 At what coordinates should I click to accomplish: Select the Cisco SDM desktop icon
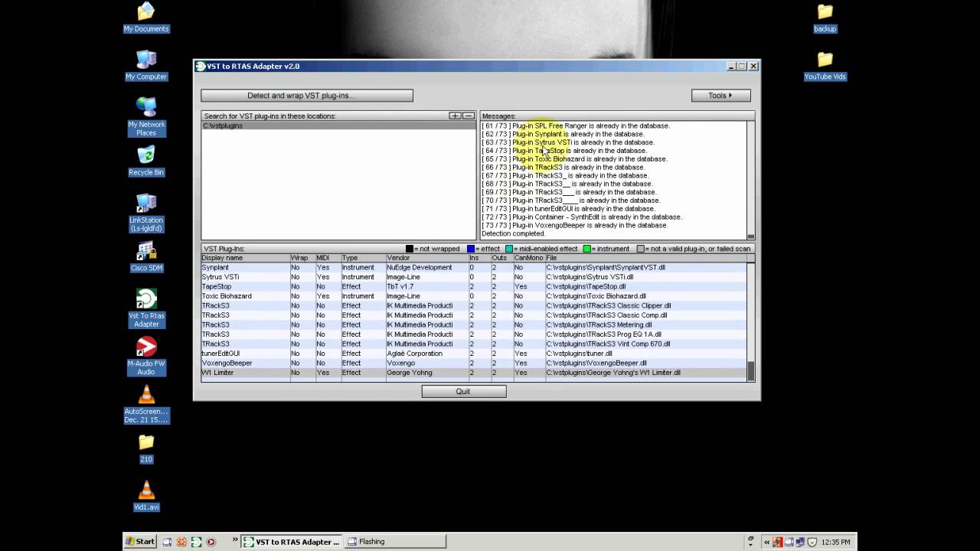point(146,256)
